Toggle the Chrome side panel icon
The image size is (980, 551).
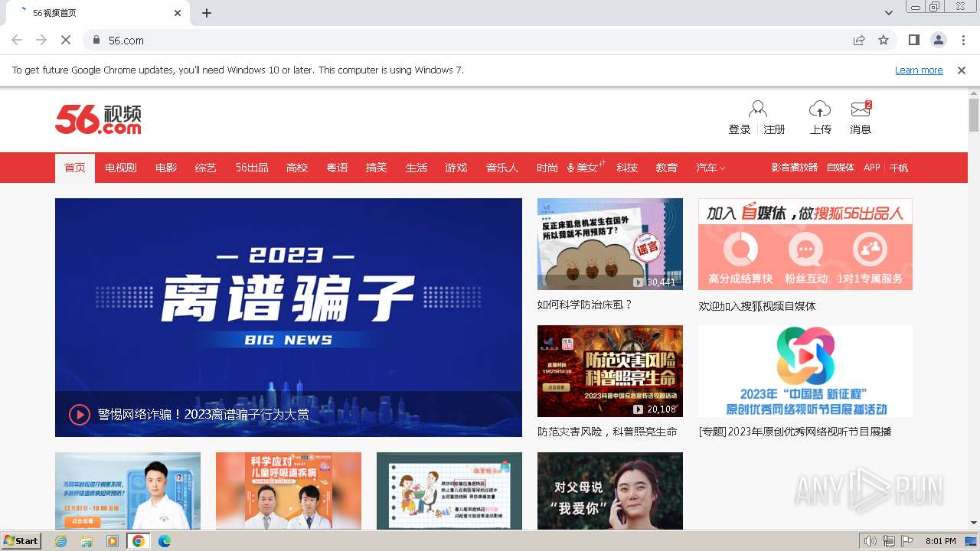914,40
